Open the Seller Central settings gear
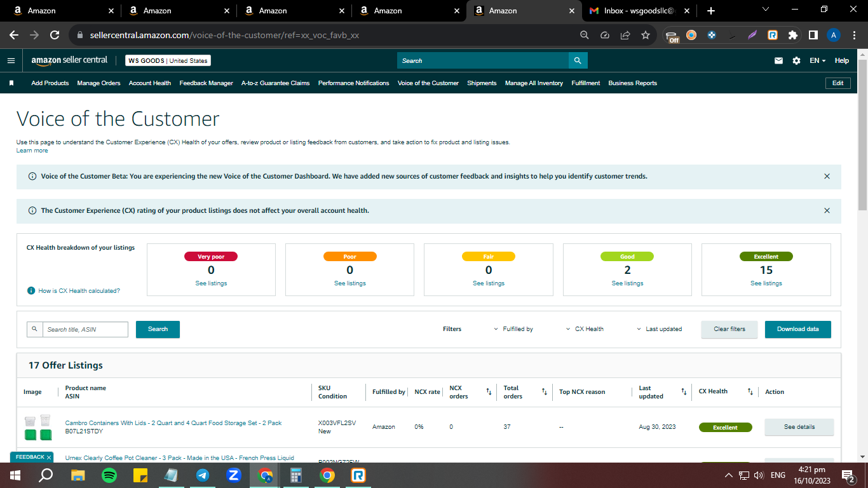 coord(796,61)
